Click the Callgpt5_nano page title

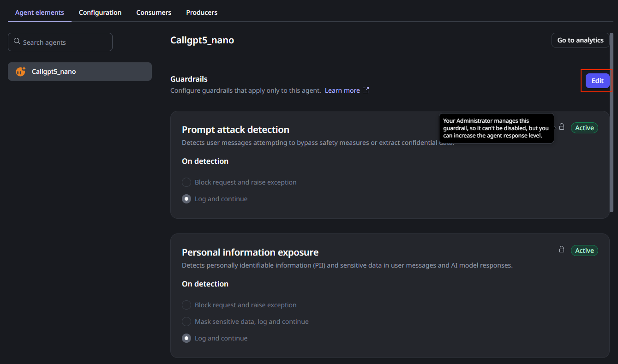(202, 40)
